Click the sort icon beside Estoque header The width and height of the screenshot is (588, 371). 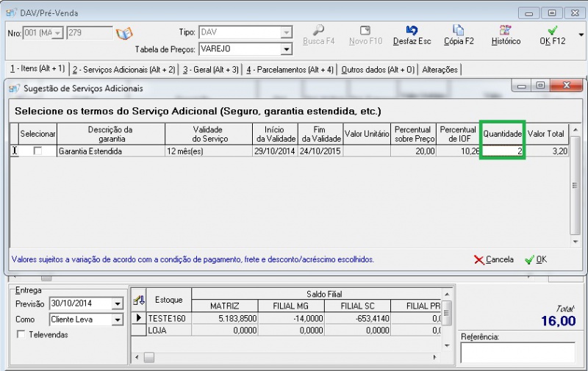pyautogui.click(x=137, y=300)
